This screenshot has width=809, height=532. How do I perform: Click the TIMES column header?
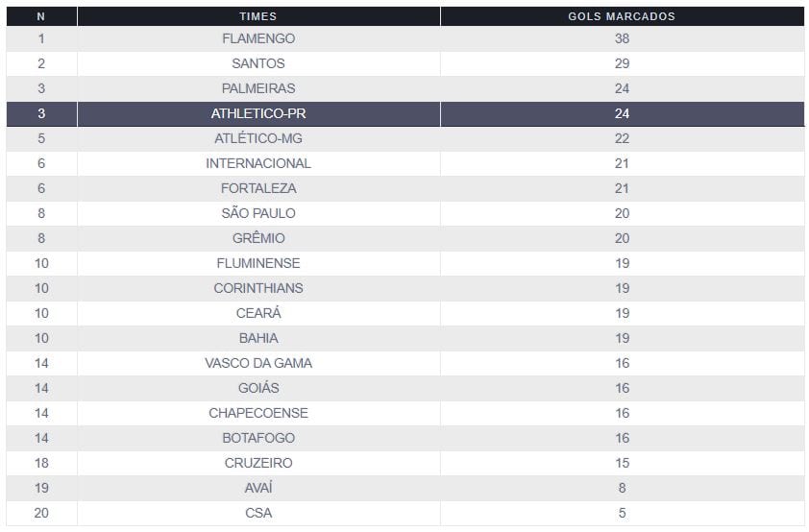pyautogui.click(x=257, y=16)
